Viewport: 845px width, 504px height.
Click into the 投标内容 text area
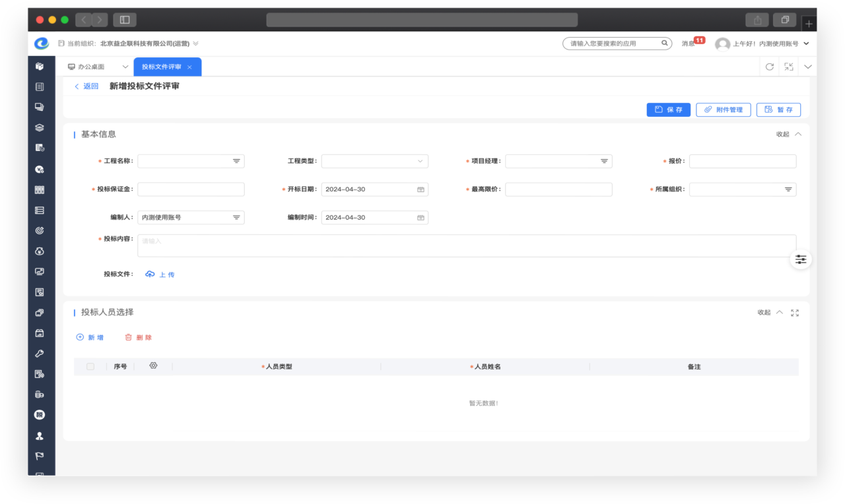[x=467, y=246]
